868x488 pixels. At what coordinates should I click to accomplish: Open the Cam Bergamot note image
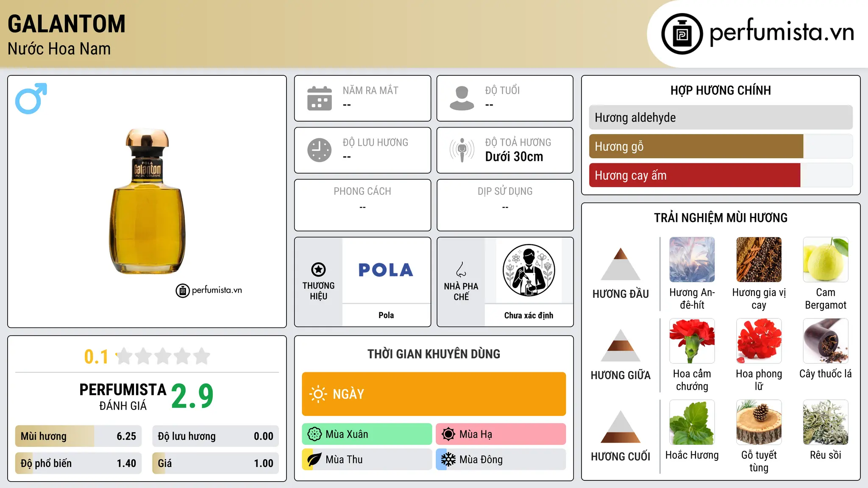pyautogui.click(x=826, y=260)
